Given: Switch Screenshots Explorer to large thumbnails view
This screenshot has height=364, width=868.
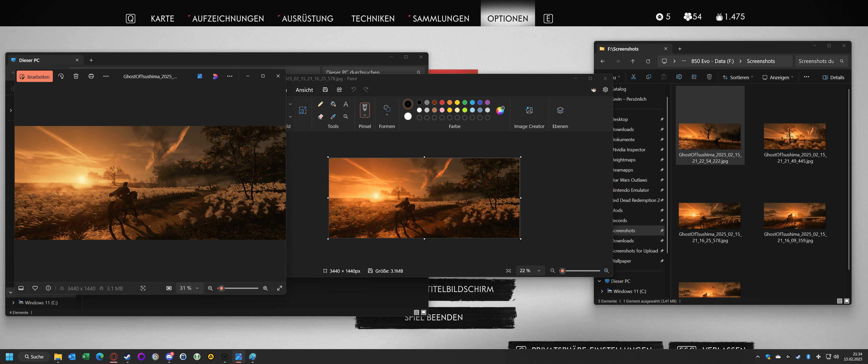Looking at the screenshot, I should pyautogui.click(x=847, y=301).
